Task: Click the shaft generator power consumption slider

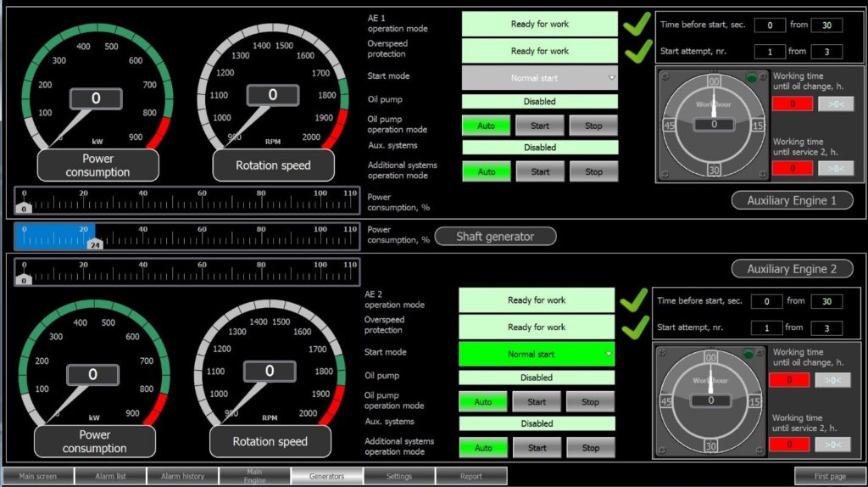Action: pos(186,237)
